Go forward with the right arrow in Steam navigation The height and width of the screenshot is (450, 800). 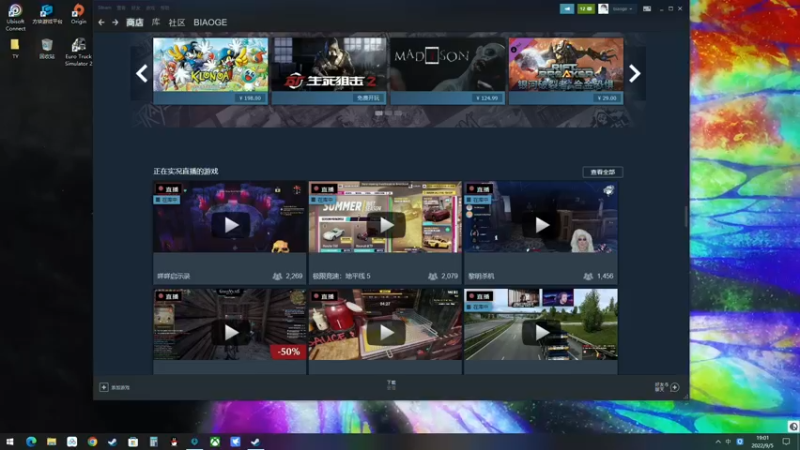pyautogui.click(x=115, y=22)
